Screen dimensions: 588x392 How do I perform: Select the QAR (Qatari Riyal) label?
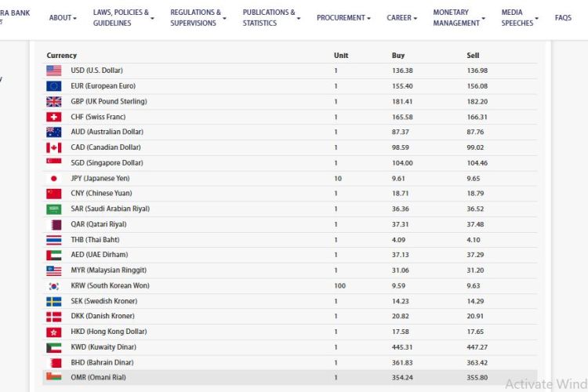[99, 224]
